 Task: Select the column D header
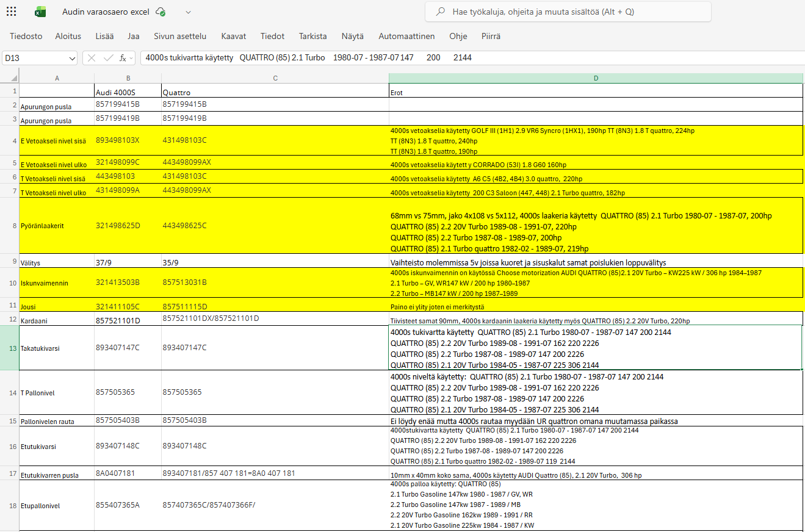point(595,78)
